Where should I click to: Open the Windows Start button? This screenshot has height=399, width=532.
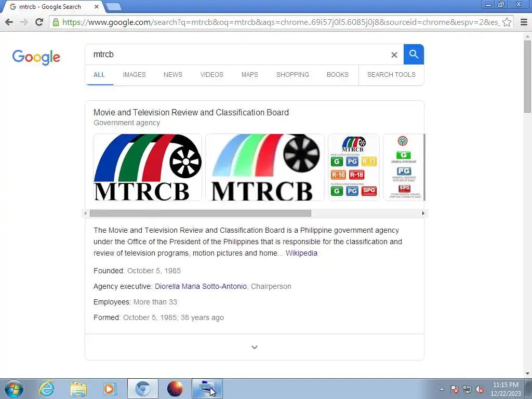(14, 389)
